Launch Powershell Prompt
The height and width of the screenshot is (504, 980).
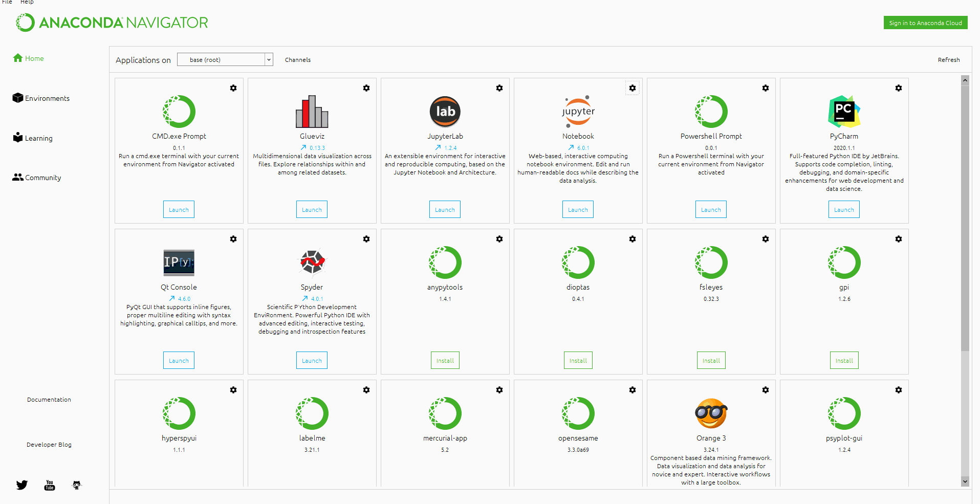point(711,209)
